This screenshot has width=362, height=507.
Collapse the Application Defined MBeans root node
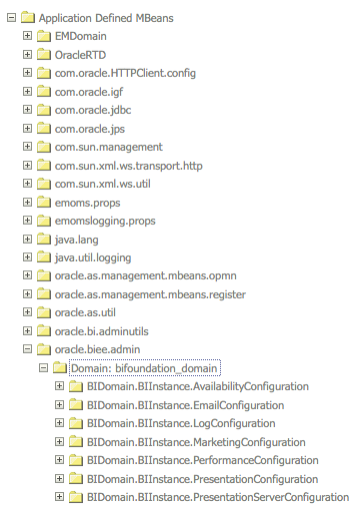[x=11, y=17]
